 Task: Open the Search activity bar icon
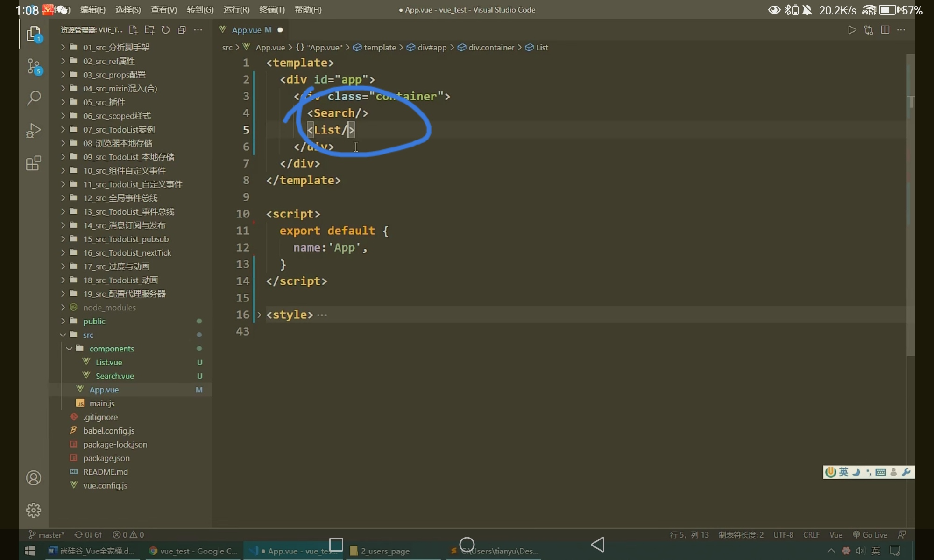(x=34, y=98)
